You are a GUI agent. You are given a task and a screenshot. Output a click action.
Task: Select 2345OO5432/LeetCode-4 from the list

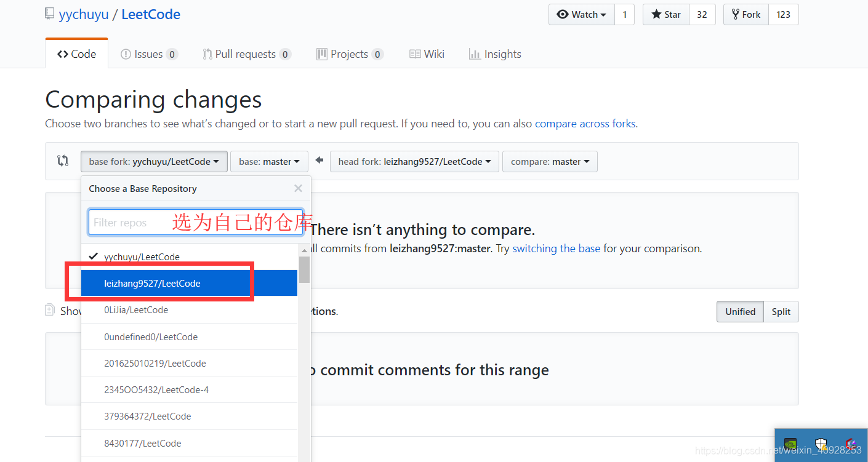189,389
